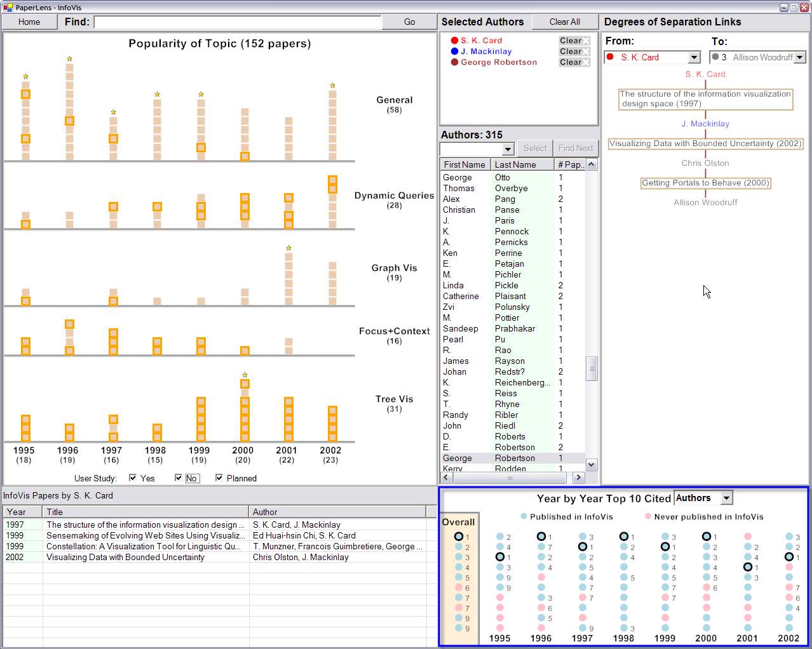This screenshot has width=812, height=649.
Task: Open the To author dropdown
Action: (800, 58)
